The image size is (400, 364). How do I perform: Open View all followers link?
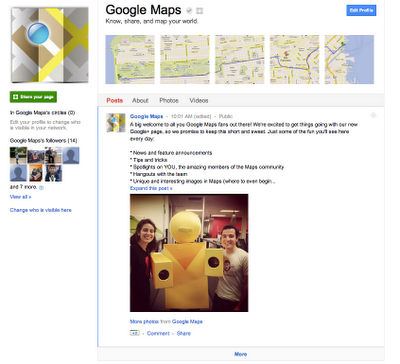click(x=20, y=197)
